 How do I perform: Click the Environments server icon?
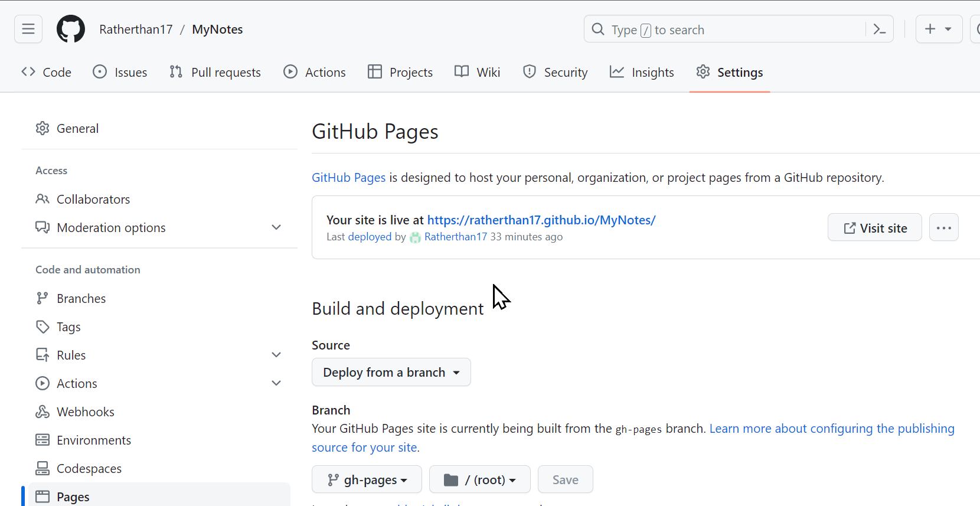(x=43, y=440)
